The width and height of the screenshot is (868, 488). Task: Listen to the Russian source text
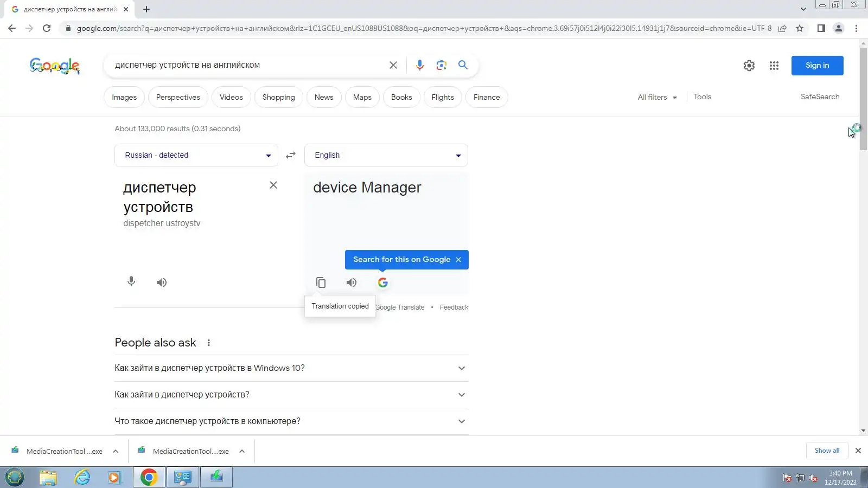(162, 282)
